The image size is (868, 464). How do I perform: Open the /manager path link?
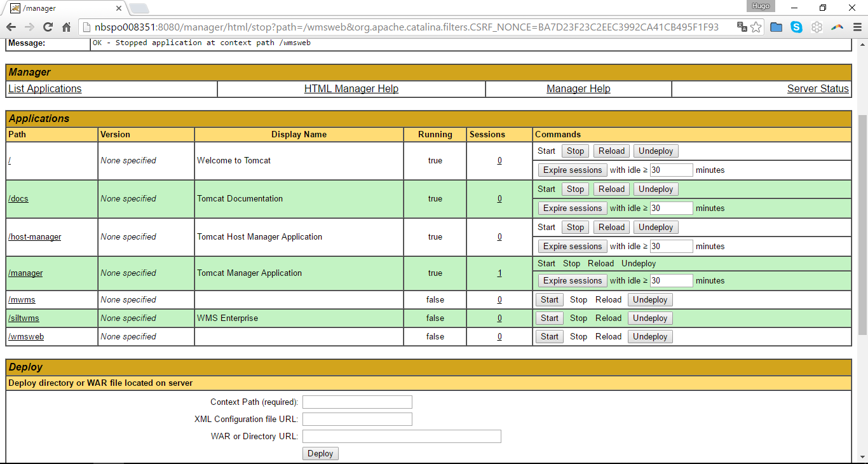click(x=25, y=273)
